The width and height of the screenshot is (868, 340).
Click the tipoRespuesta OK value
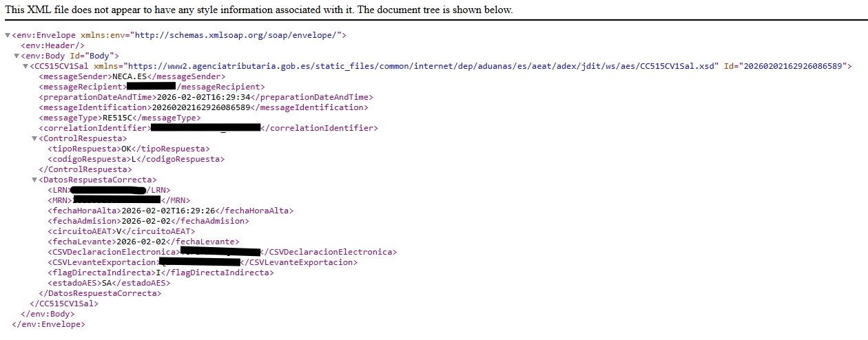coord(126,149)
